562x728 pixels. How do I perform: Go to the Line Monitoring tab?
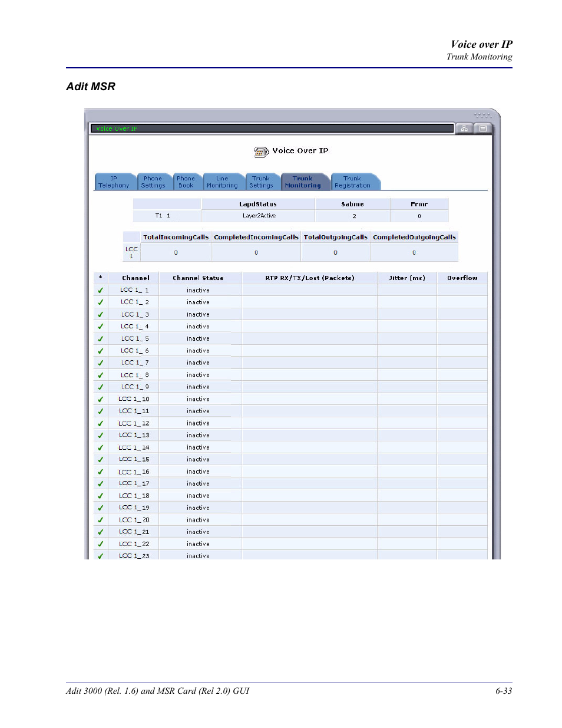pos(222,182)
